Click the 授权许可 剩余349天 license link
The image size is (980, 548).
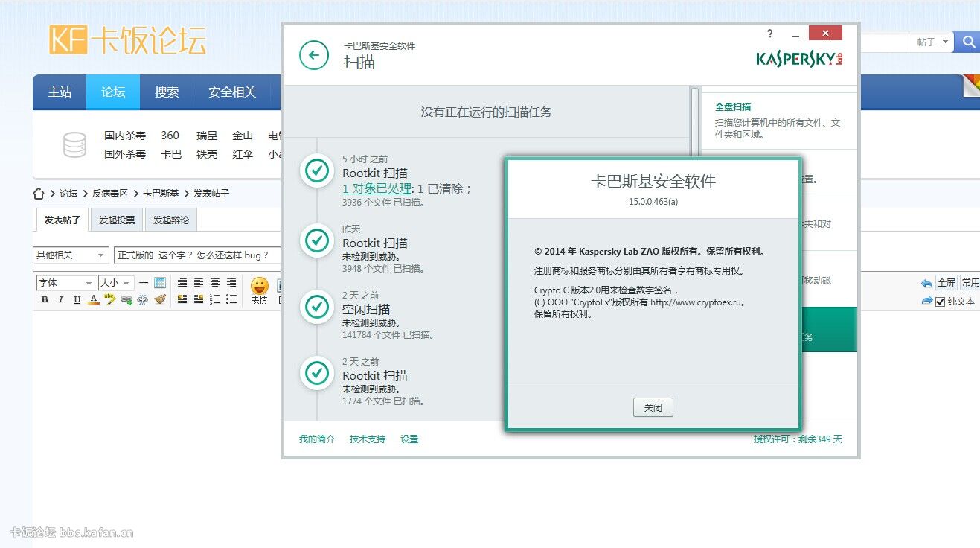tap(798, 439)
